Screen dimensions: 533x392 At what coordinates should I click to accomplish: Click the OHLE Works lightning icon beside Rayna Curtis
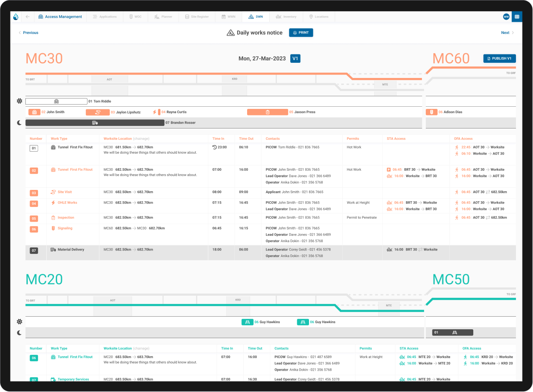[x=155, y=112]
